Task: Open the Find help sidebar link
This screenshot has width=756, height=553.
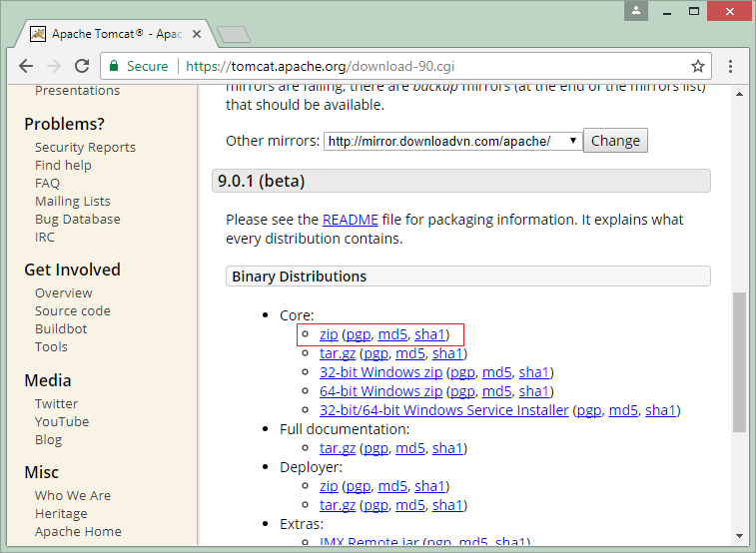Action: (x=63, y=166)
